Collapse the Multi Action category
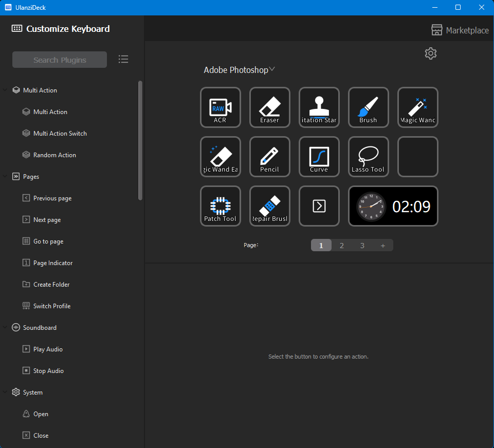The image size is (494, 448). (x=5, y=90)
